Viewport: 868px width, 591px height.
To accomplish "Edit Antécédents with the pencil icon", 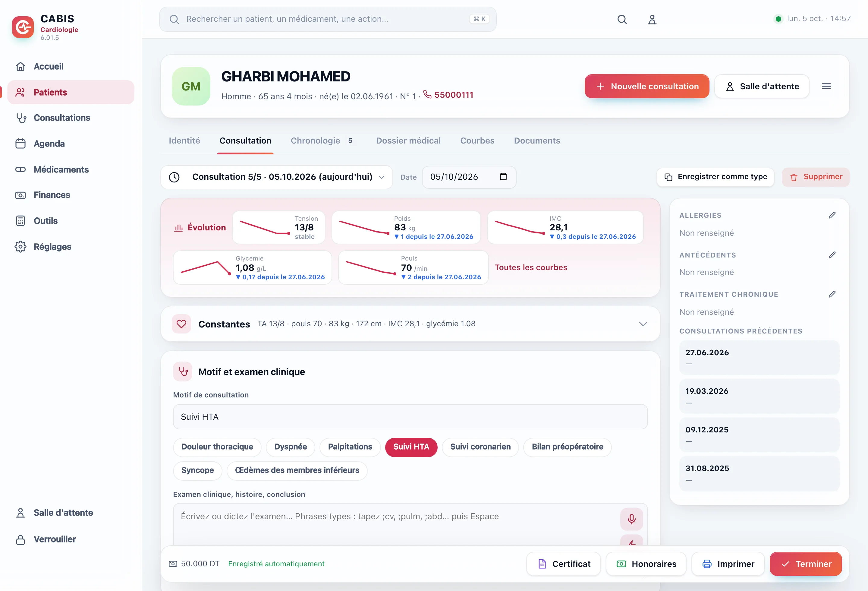I will coord(832,255).
